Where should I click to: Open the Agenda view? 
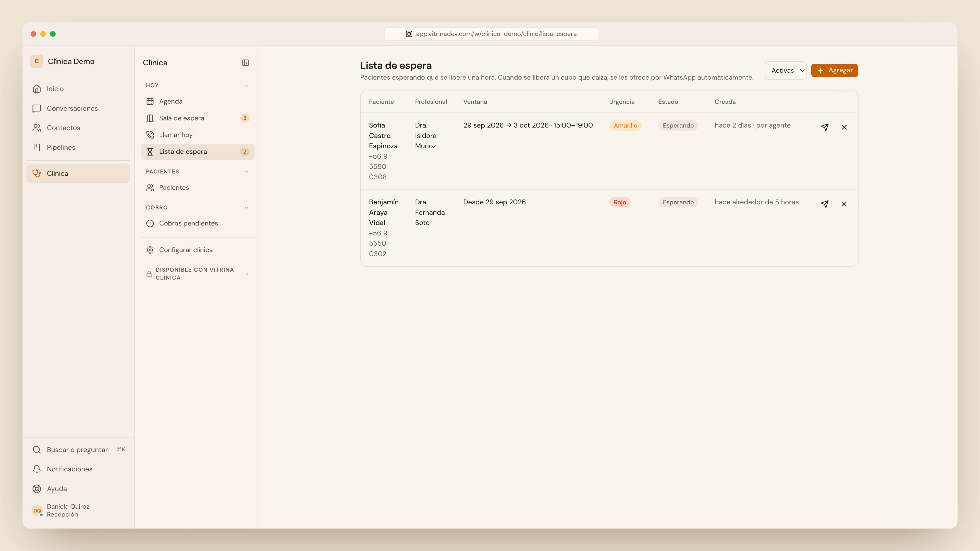[198, 102]
